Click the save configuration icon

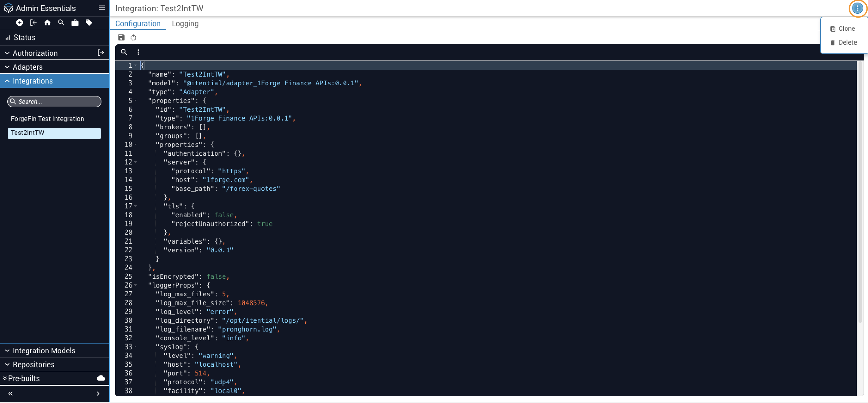[x=121, y=37]
